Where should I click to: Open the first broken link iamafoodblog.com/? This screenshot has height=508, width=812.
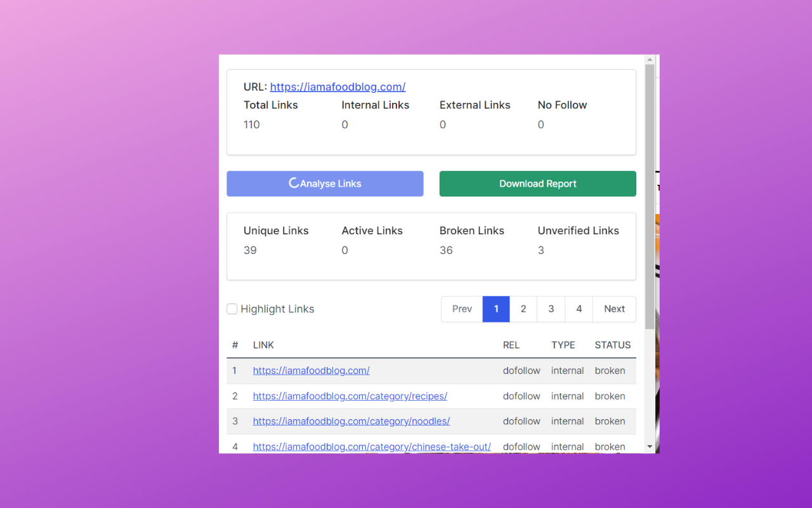pyautogui.click(x=311, y=370)
